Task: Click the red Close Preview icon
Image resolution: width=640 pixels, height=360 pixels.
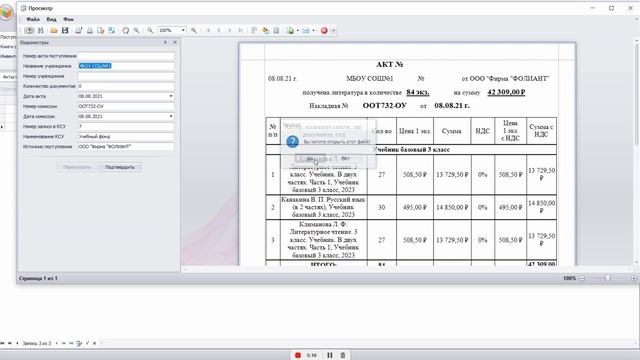Action: pyautogui.click(x=324, y=30)
